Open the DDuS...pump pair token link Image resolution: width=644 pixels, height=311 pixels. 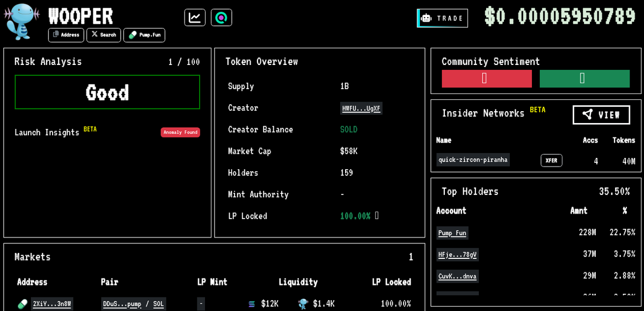[121, 303]
